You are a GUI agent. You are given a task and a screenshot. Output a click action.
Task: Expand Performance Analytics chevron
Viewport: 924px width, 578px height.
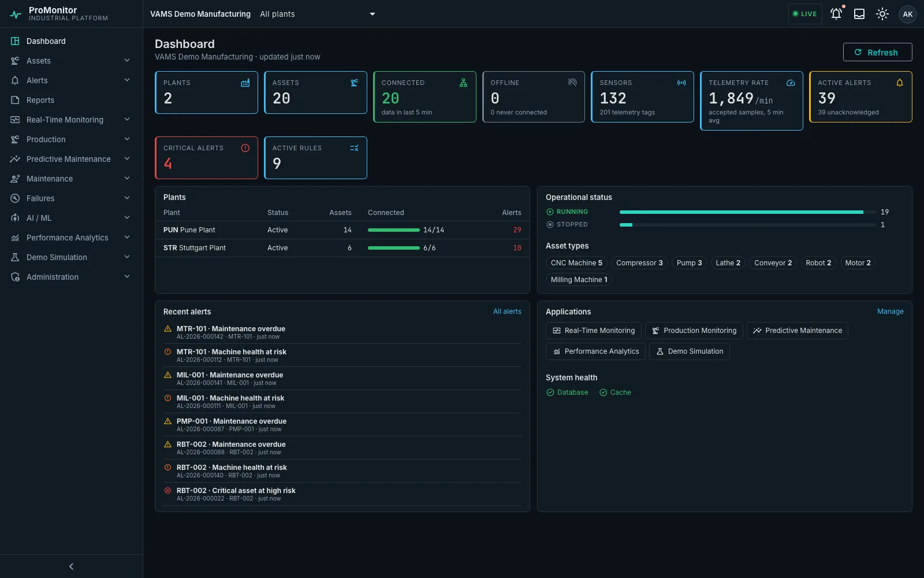(x=127, y=238)
